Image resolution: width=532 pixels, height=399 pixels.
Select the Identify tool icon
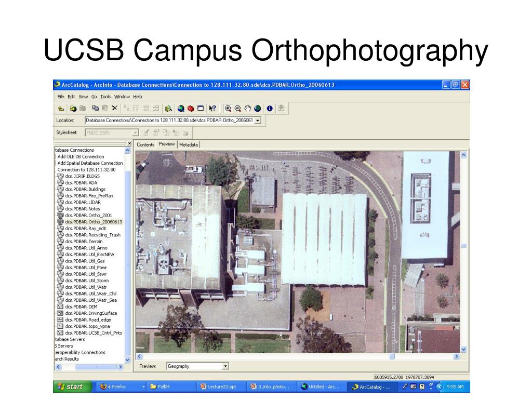coord(270,109)
